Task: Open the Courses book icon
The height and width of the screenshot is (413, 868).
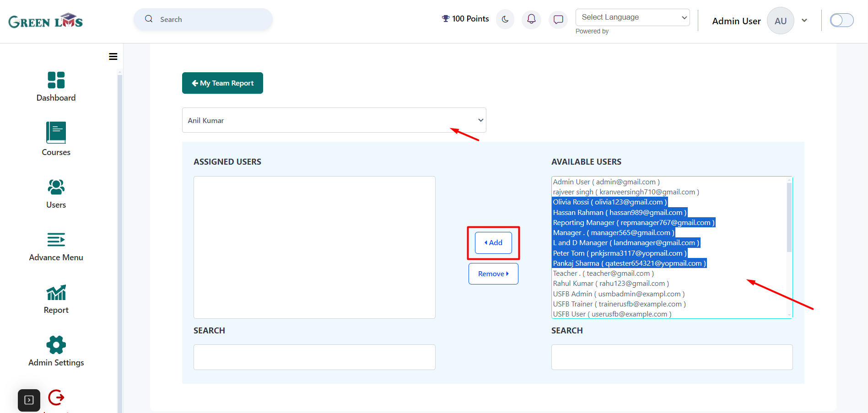Action: tap(56, 133)
